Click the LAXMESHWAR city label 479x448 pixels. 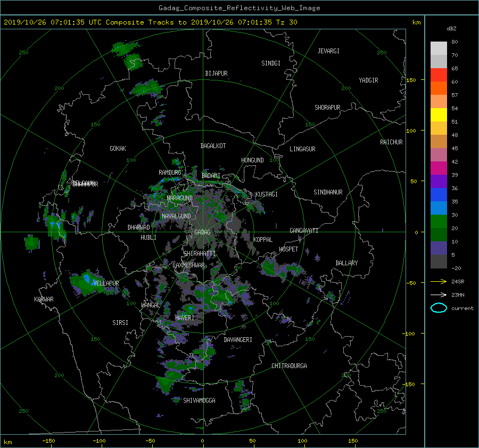click(x=188, y=265)
